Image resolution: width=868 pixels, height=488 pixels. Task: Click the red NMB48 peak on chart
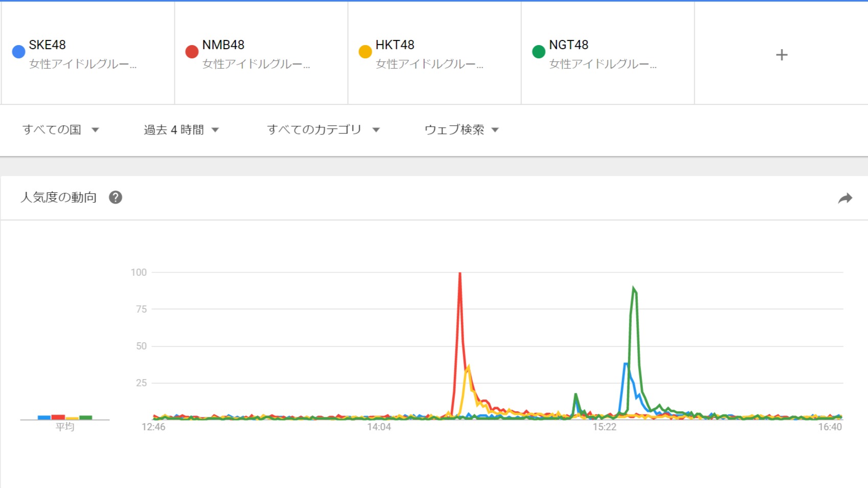coord(460,274)
